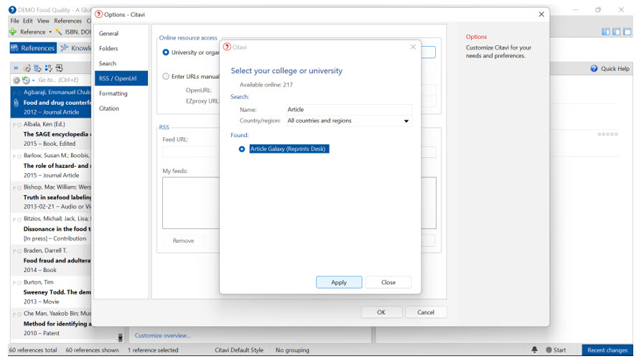Click the orange filter icon in list toolbar
The height and width of the screenshot is (364, 644).
tap(27, 67)
